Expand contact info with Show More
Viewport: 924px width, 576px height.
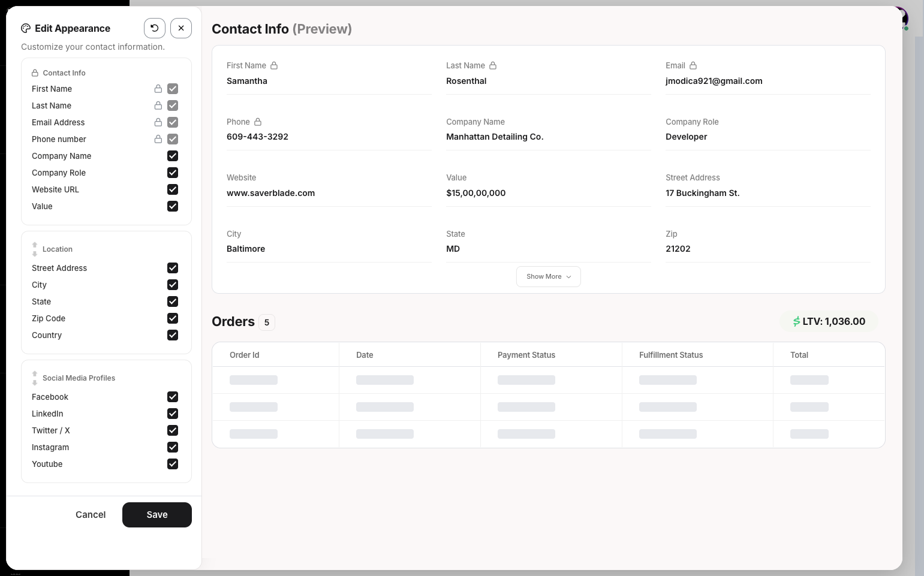(549, 276)
